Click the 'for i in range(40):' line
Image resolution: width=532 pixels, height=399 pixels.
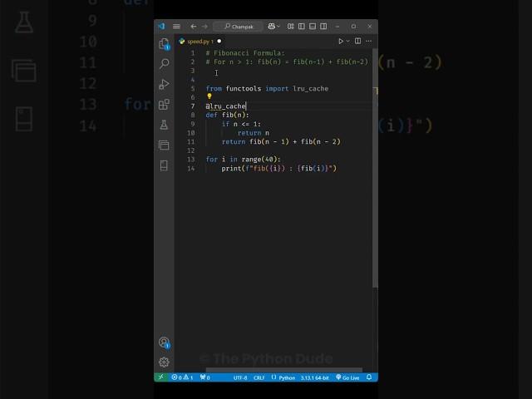tap(243, 159)
